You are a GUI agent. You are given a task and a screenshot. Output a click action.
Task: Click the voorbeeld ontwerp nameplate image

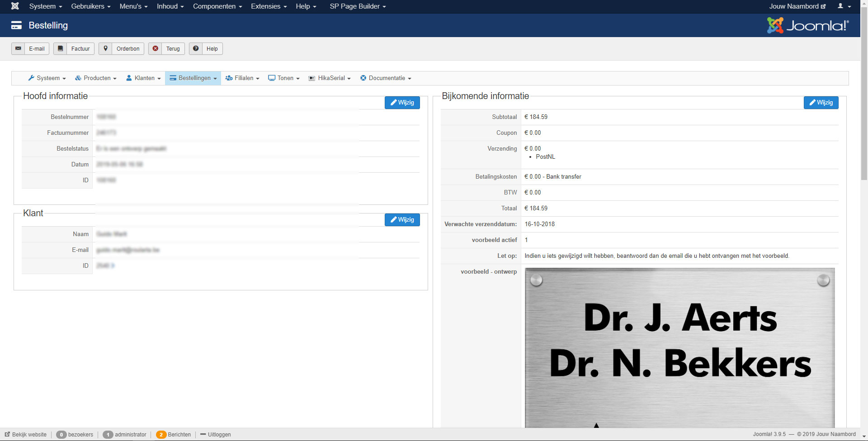click(680, 347)
